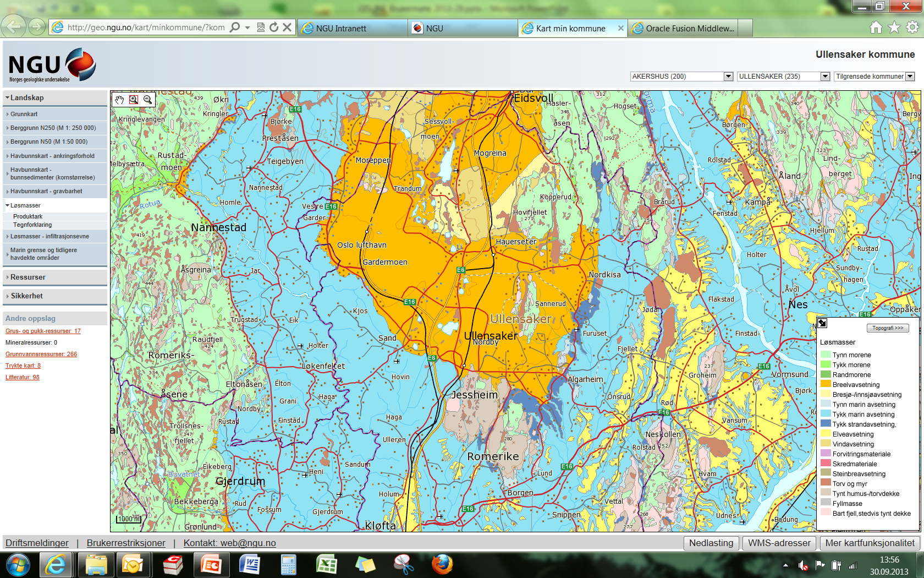The width and height of the screenshot is (924, 578).
Task: Collapse the Landskap section
Action: coord(54,98)
